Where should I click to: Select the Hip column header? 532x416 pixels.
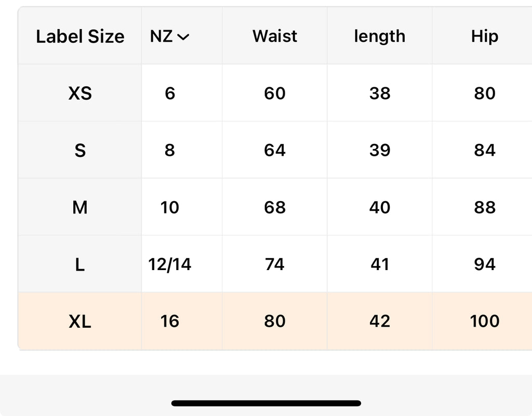484,36
